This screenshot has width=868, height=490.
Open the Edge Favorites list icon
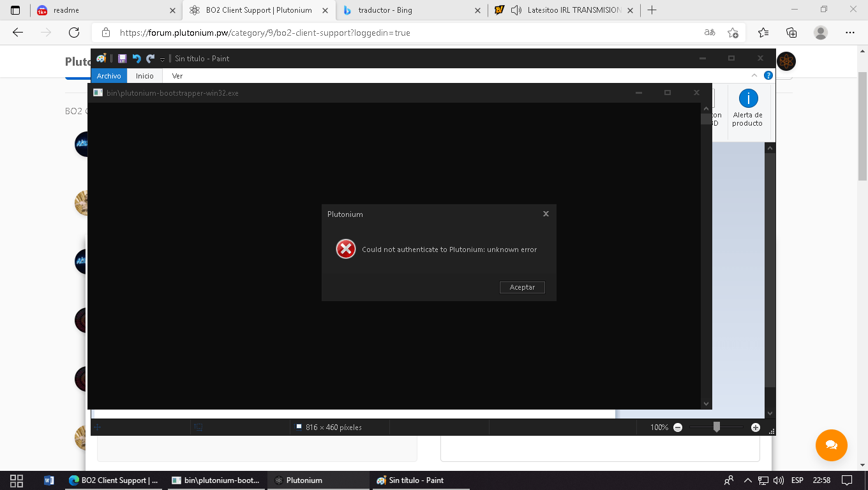click(763, 33)
